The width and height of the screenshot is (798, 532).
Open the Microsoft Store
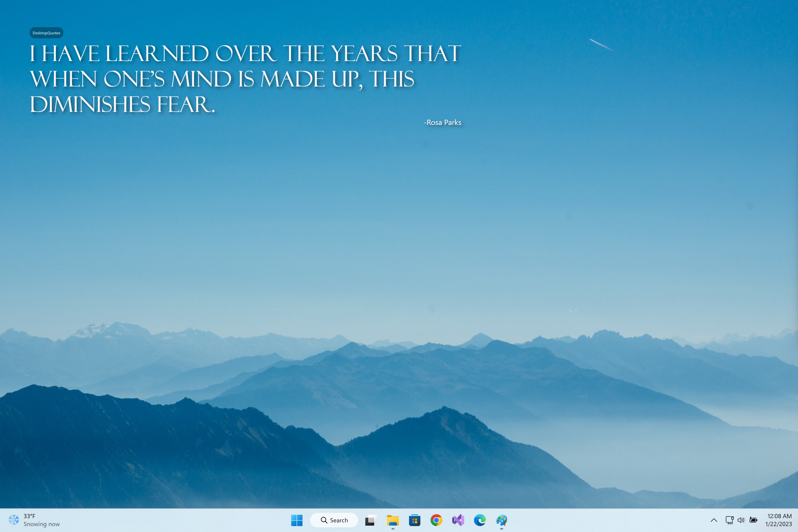pos(415,520)
